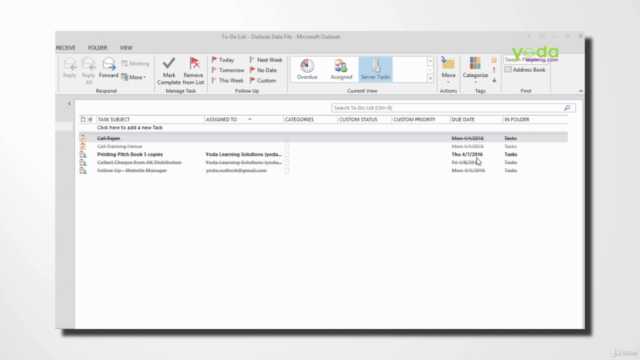Switch to Overdue view
The width and height of the screenshot is (640, 360).
[307, 69]
